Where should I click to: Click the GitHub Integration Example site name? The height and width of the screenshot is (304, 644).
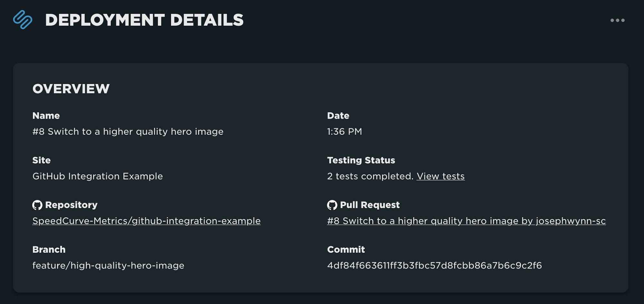[98, 176]
